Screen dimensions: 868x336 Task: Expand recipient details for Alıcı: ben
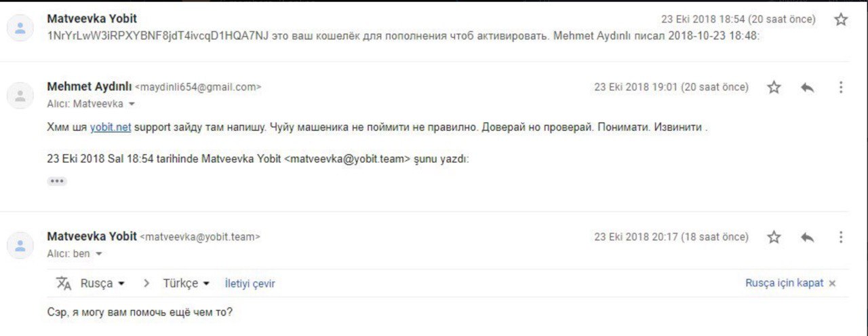tap(98, 254)
